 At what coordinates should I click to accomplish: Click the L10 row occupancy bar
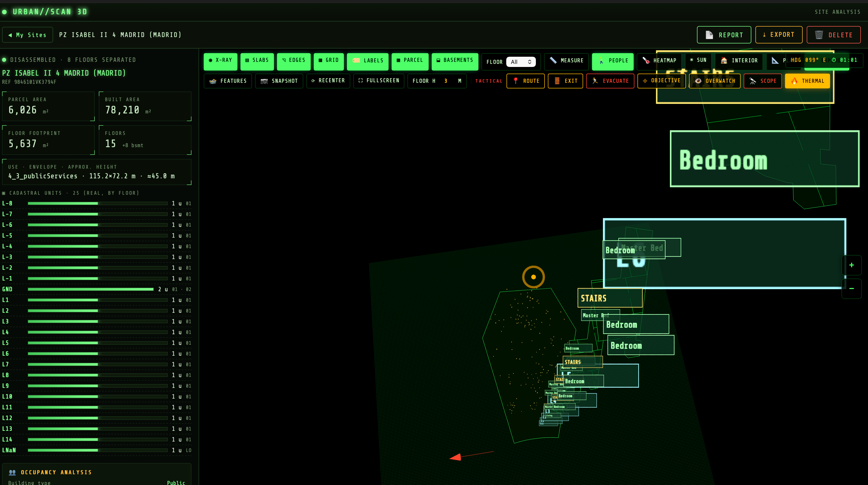point(98,397)
